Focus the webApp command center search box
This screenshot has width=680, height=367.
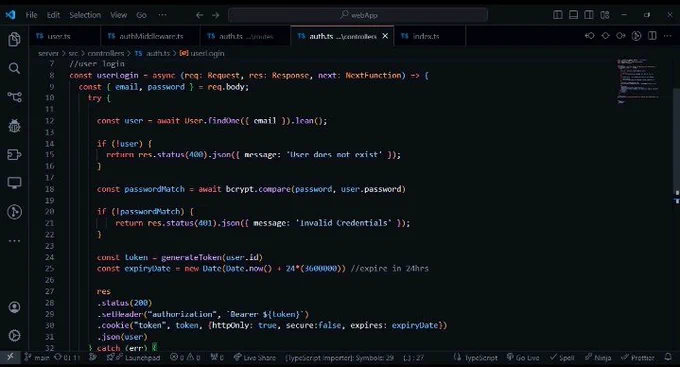click(x=358, y=15)
